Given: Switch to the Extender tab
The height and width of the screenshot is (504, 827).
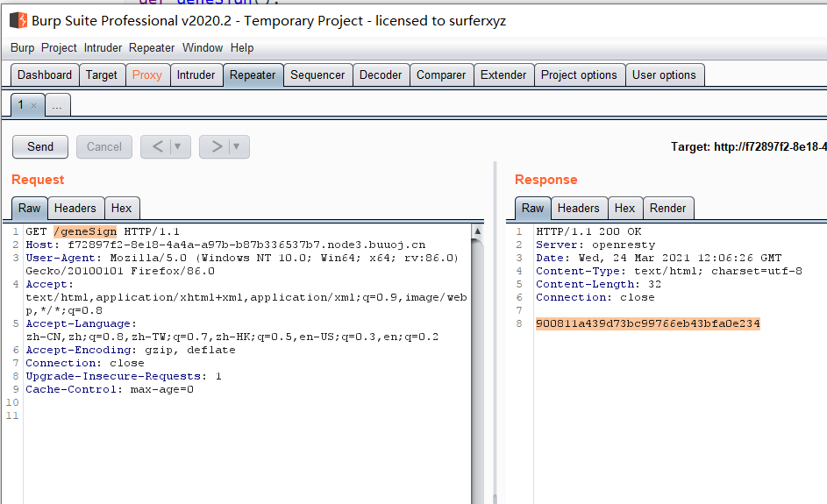Looking at the screenshot, I should (x=503, y=75).
